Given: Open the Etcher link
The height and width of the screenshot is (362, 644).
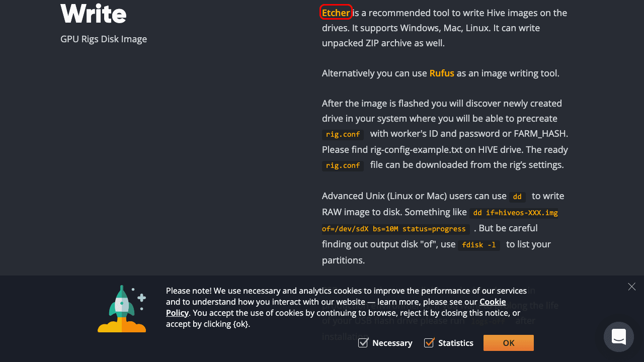Looking at the screenshot, I should tap(336, 13).
